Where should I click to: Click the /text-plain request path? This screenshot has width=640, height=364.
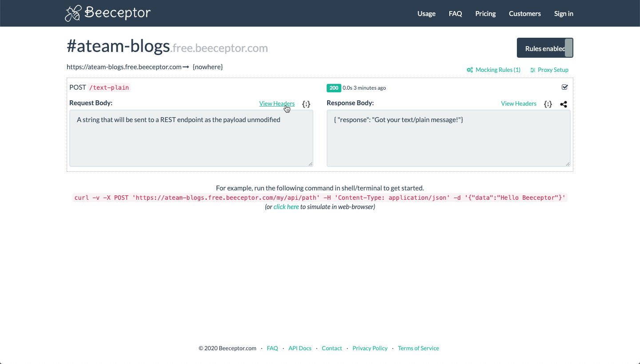point(109,87)
